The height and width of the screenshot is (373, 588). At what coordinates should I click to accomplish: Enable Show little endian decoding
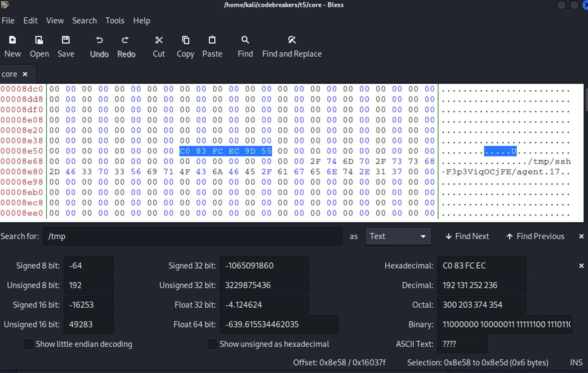coord(28,344)
